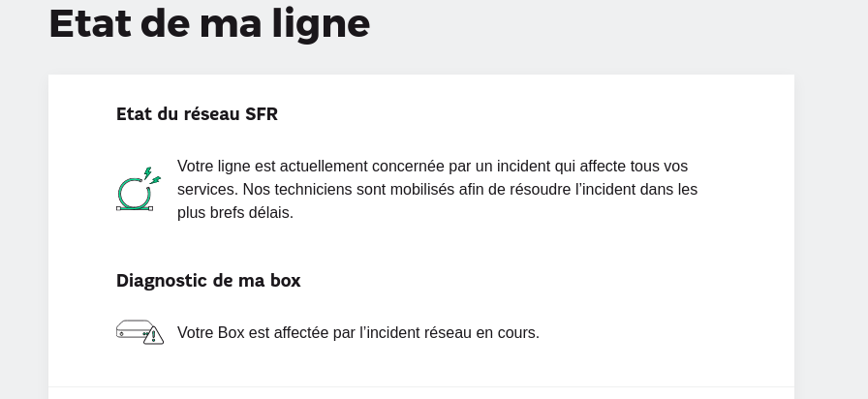Click the word 'Diagnostic' in the box heading
868x399 pixels.
coord(162,281)
